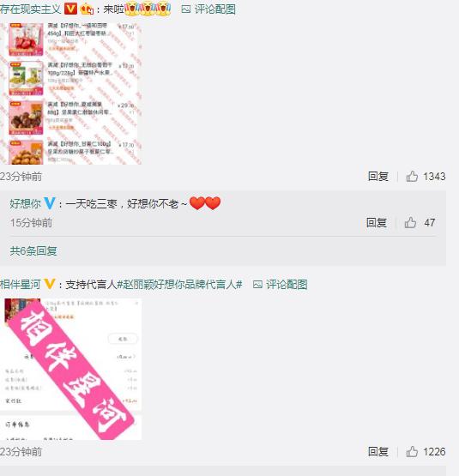Screen dimensions: 459x476
Task: Click the blue V badge beside 好想你
Action: pyautogui.click(x=50, y=203)
